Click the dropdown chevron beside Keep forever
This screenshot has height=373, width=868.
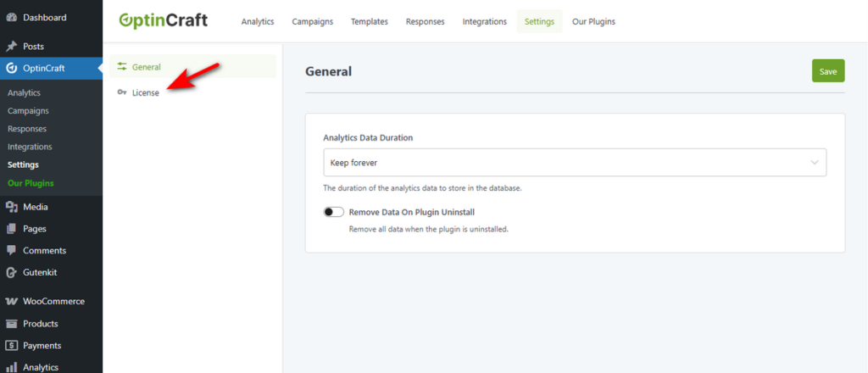815,162
